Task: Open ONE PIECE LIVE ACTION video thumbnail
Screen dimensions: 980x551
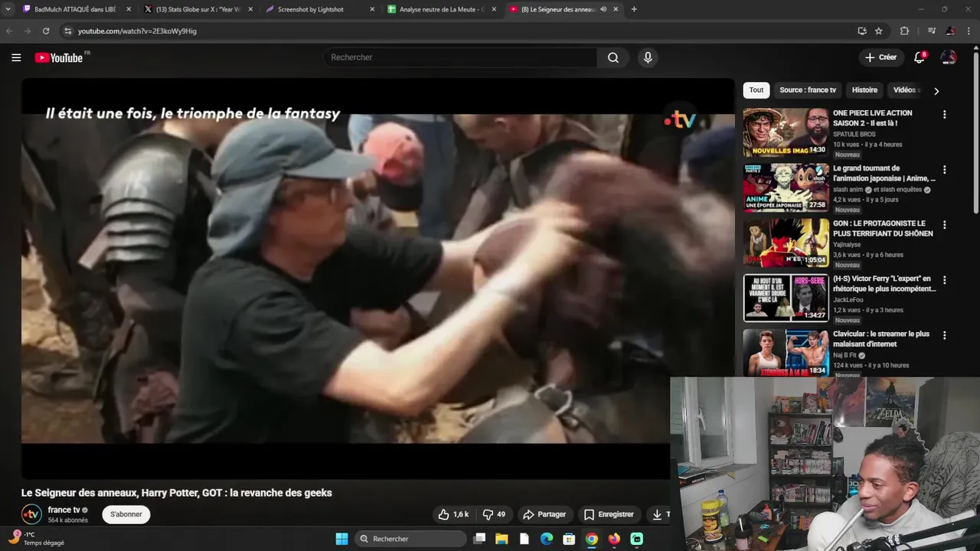Action: pyautogui.click(x=786, y=132)
